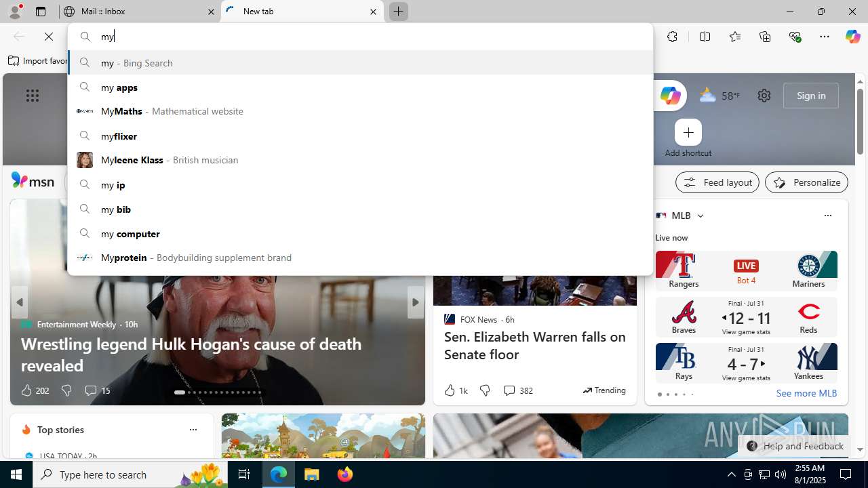Open page settings gear icon
The image size is (868, 488).
tap(764, 96)
